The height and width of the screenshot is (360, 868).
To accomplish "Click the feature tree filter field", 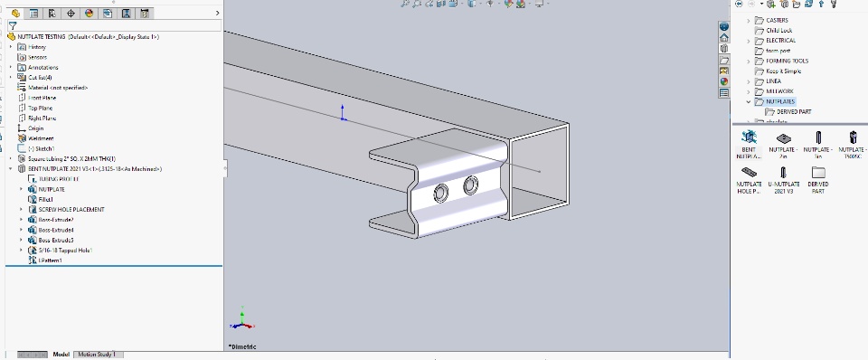I will coord(114,25).
